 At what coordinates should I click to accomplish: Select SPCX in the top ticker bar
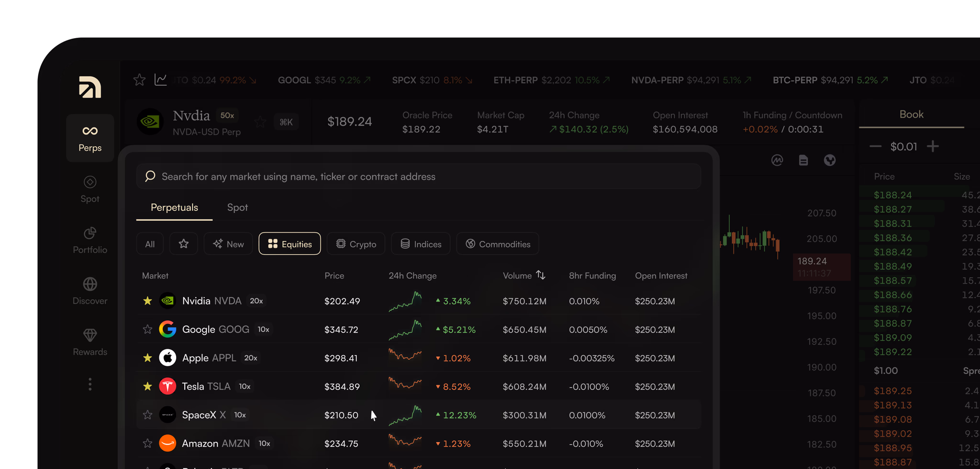(433, 80)
